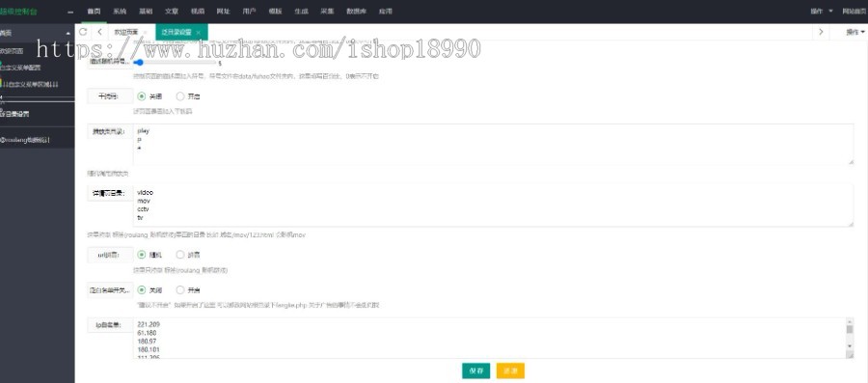The image size is (868, 383).
Task: Switch to the welcome page tab
Action: 126,32
